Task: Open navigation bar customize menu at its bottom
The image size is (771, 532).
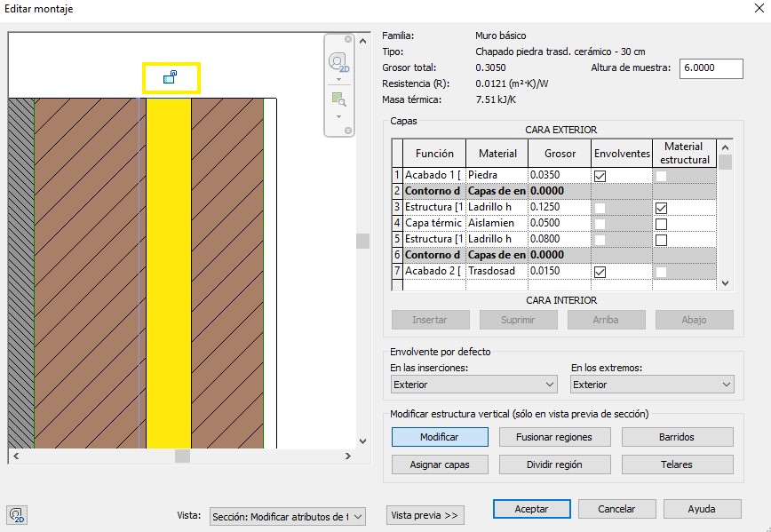Action: [347, 131]
